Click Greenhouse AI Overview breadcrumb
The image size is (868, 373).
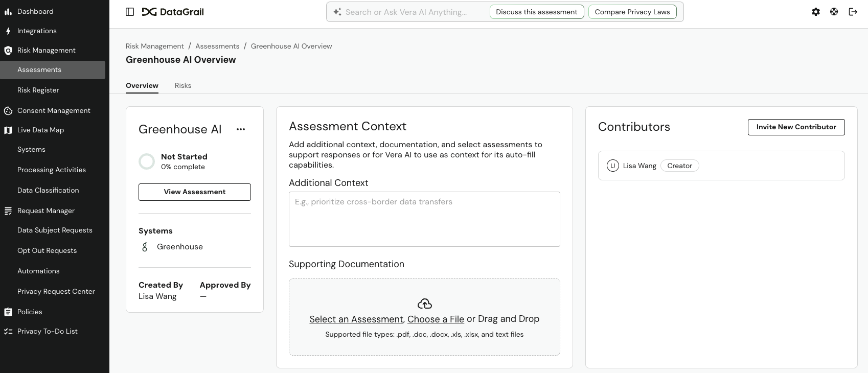(291, 46)
